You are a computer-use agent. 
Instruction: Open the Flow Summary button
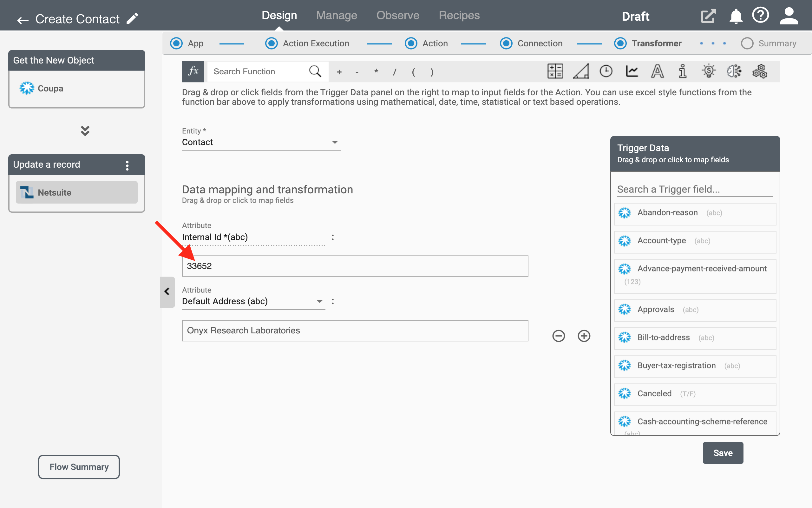coord(79,467)
